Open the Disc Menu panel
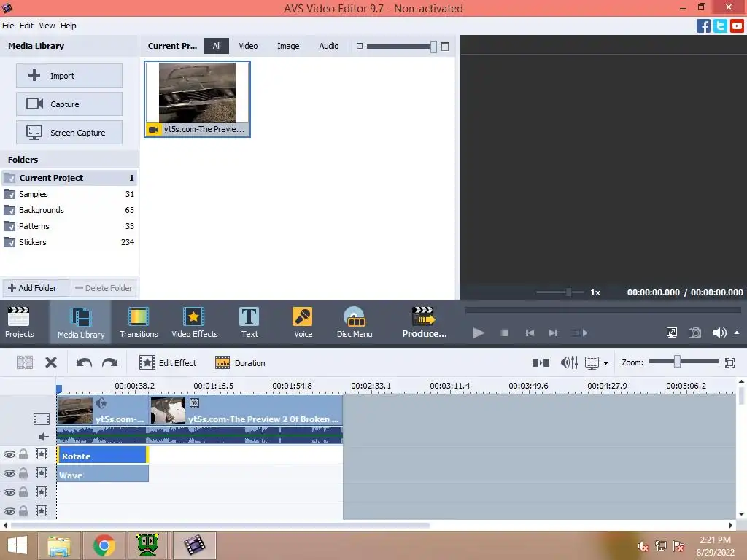 pyautogui.click(x=355, y=322)
